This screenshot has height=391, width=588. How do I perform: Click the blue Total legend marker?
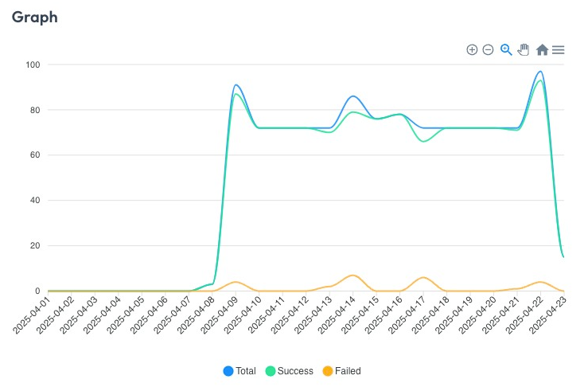tap(228, 370)
